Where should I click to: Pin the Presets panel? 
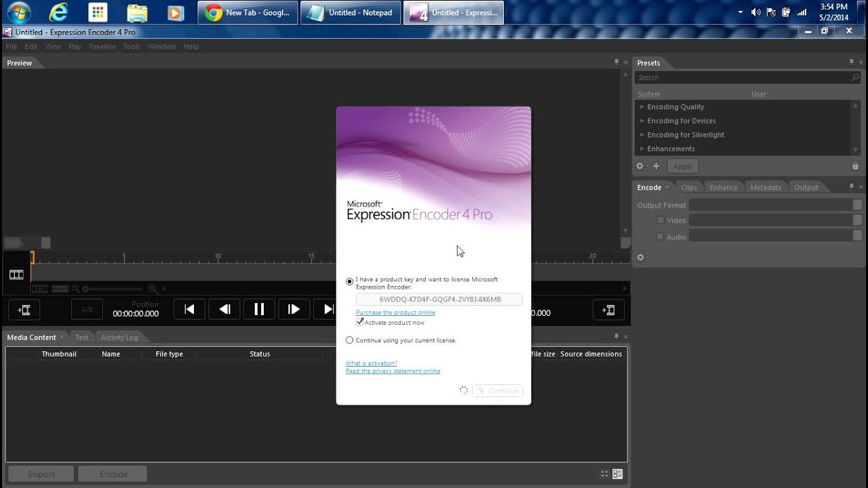coord(852,62)
